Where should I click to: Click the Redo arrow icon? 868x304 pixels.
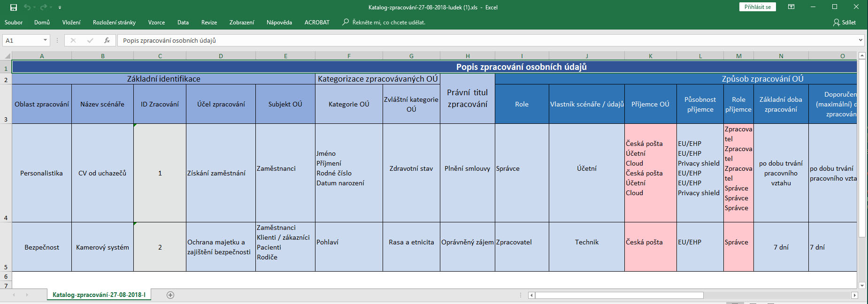(43, 8)
